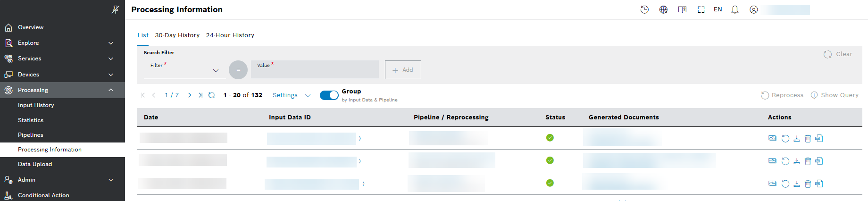Viewport: 868px width, 201px height.
Task: Reprocess the third row with circular arrow
Action: pos(785,184)
